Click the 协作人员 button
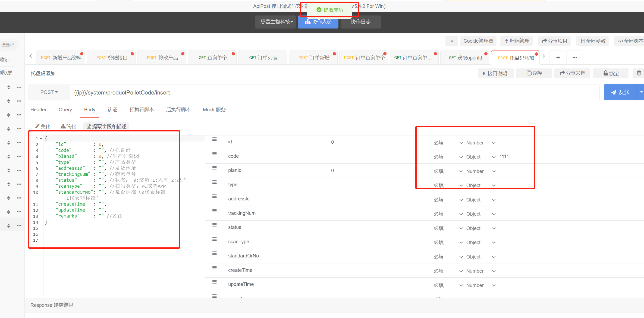Image resolution: width=644 pixels, height=318 pixels. click(318, 22)
